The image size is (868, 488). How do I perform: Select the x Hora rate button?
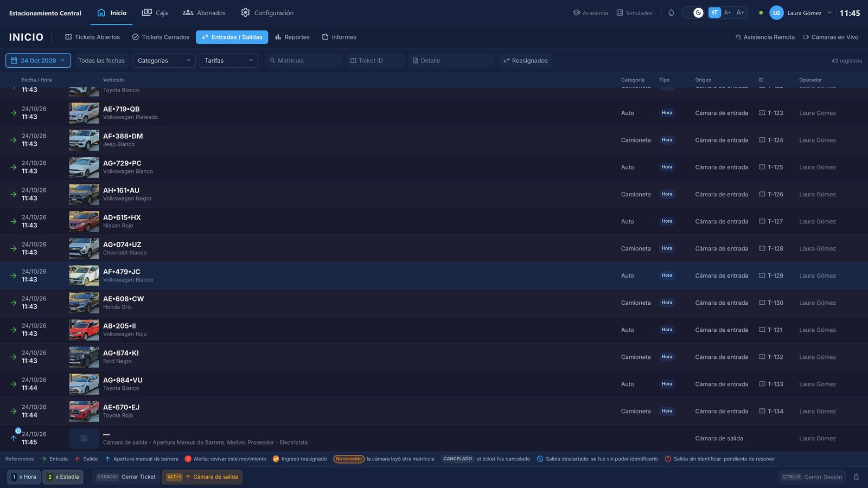(x=24, y=477)
